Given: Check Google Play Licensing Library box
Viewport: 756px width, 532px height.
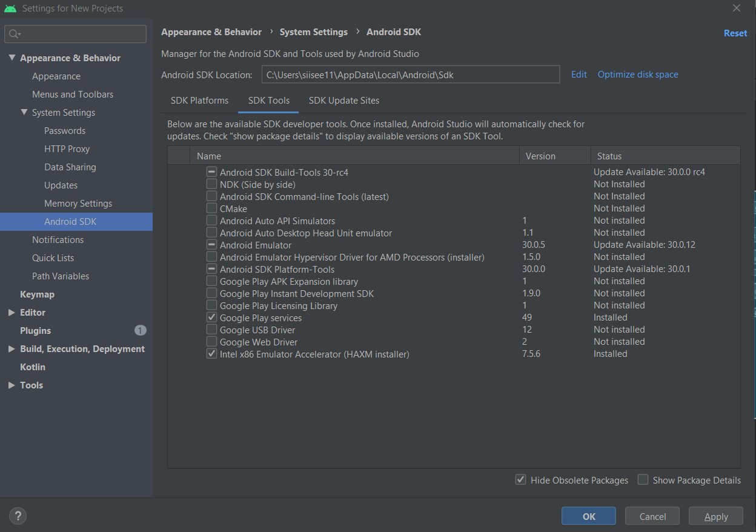Looking at the screenshot, I should point(211,305).
